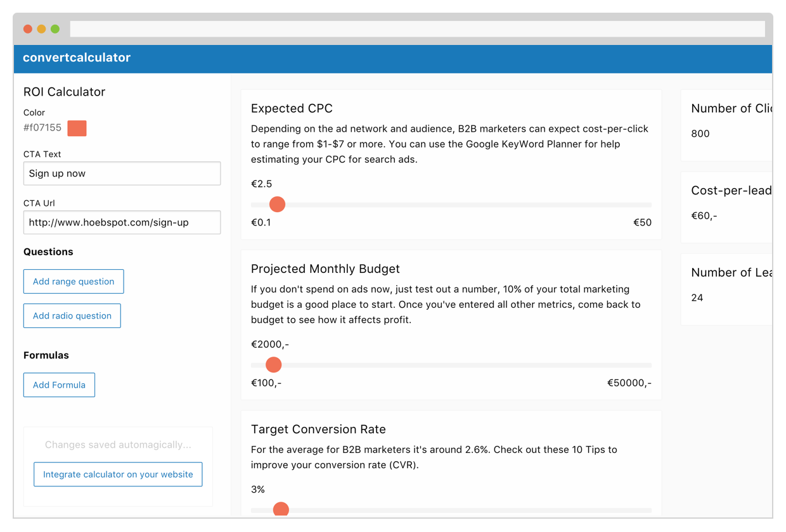Open the orange color swatch picker
This screenshot has height=532, width=786.
[77, 128]
